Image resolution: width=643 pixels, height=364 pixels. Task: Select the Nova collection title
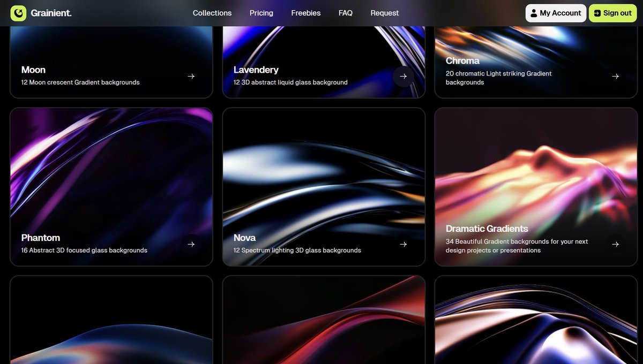244,238
